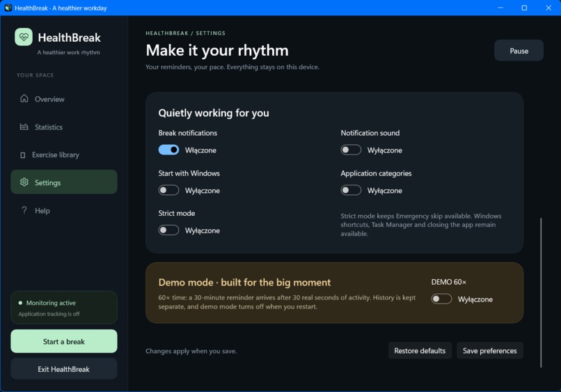Maximize the HealthBreak window

(524, 8)
